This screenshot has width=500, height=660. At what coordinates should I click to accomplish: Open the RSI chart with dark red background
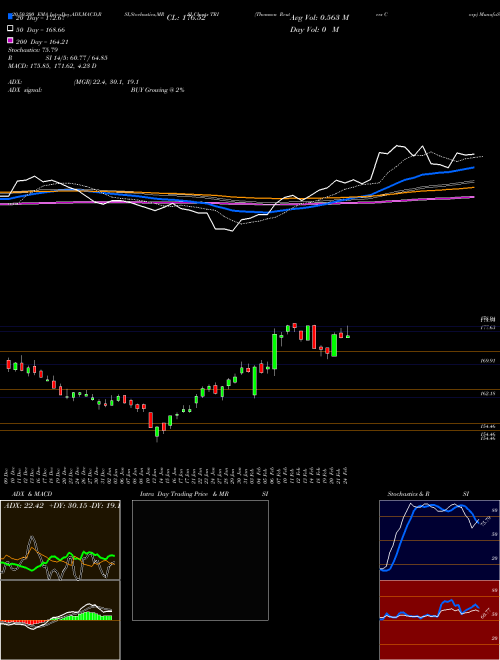pos(439,620)
